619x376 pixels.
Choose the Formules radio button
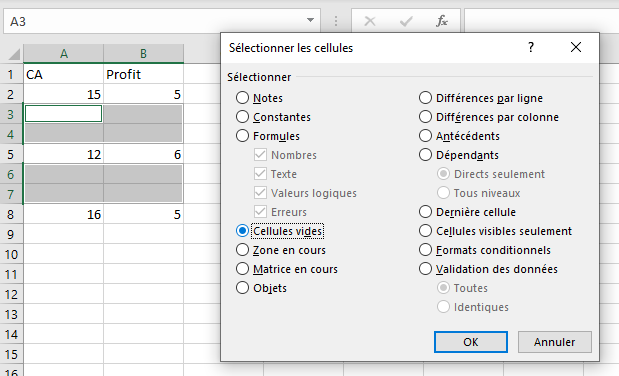click(242, 135)
